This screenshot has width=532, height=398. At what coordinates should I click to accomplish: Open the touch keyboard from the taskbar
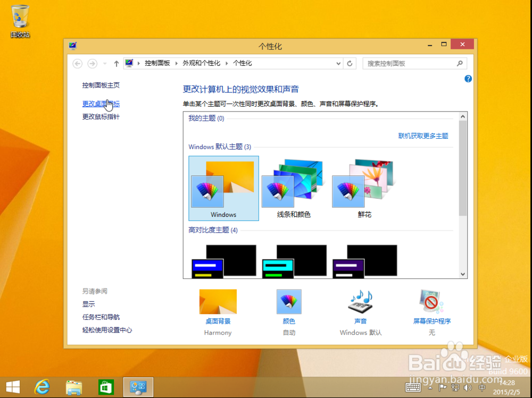coord(413,387)
